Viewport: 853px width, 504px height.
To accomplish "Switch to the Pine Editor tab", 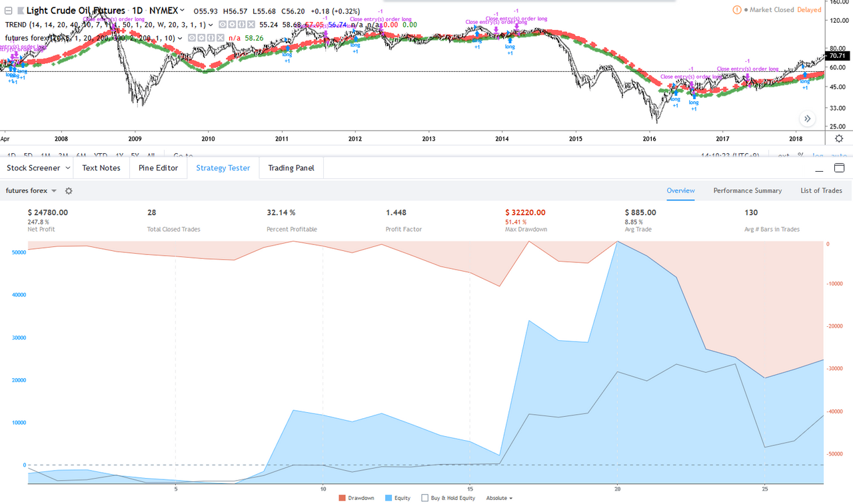I will point(158,168).
